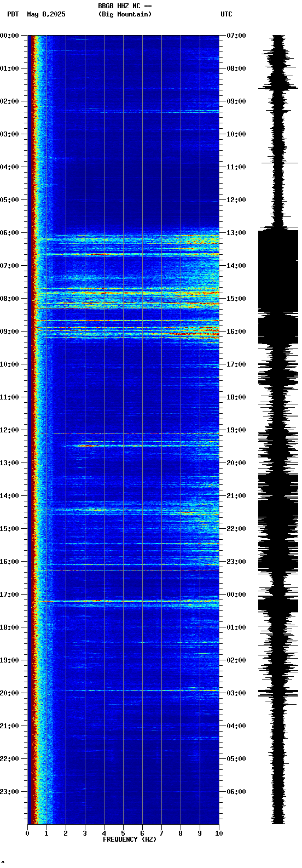The width and height of the screenshot is (302, 868).
Task: Click frequency axis tick '0'
Action: 27,833
